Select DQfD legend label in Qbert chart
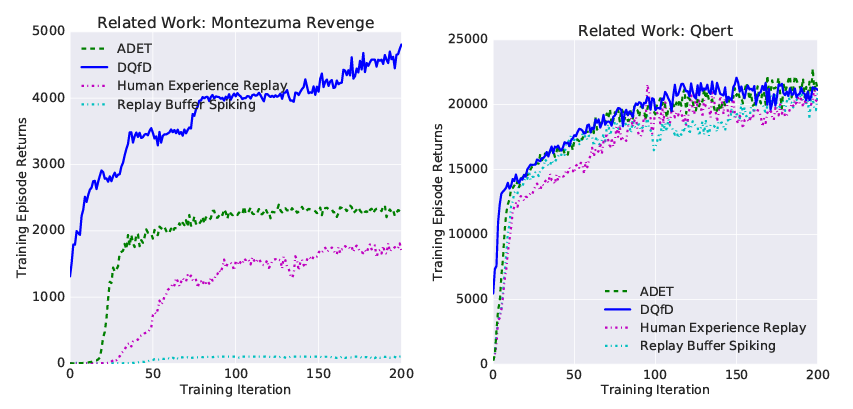The image size is (853, 409). tap(658, 309)
